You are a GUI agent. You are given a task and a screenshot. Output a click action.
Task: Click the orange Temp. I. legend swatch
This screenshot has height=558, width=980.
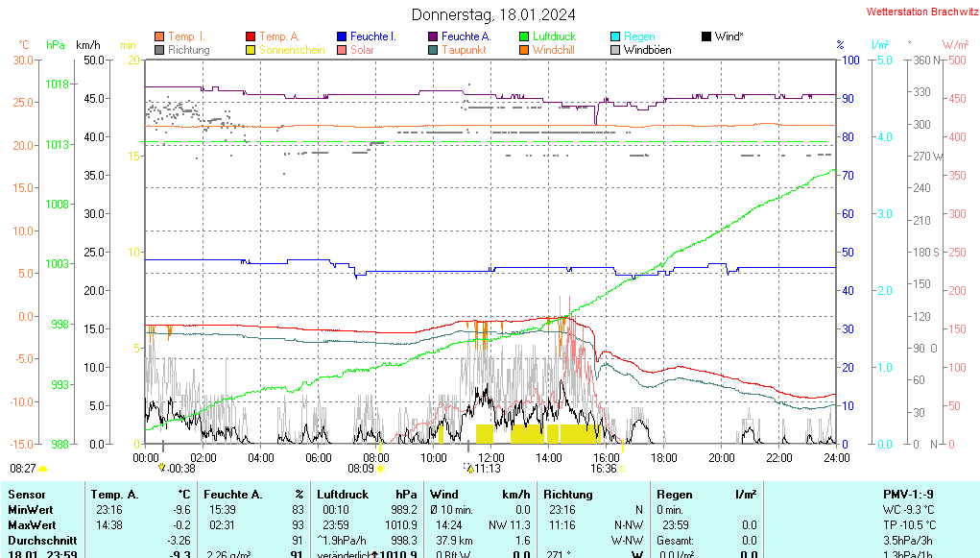coord(159,36)
